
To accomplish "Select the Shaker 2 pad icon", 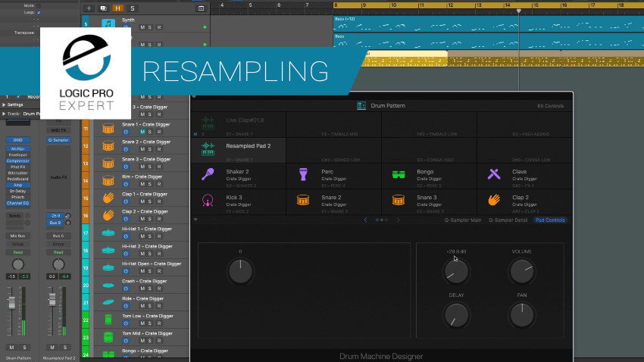I will coord(208,174).
